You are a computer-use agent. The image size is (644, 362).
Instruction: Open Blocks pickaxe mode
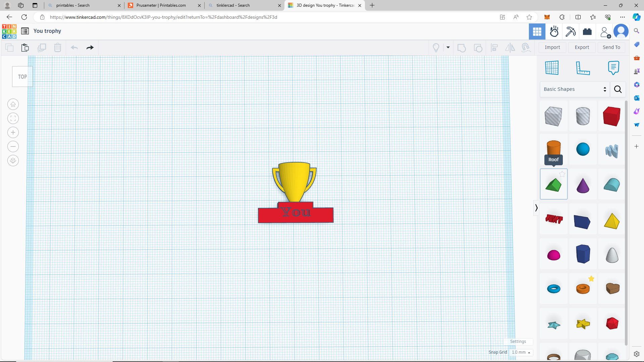pos(571,32)
